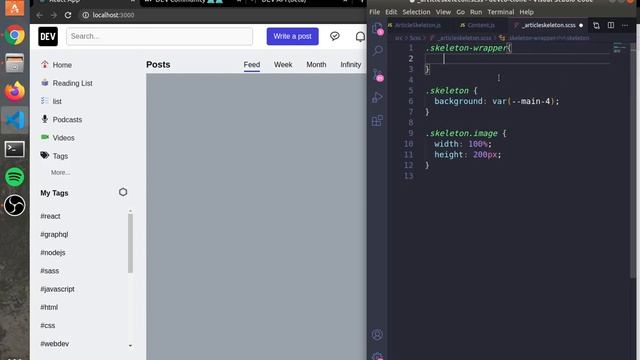This screenshot has width=640, height=360.
Task: Open the Extensions panel in VS Code
Action: (378, 120)
